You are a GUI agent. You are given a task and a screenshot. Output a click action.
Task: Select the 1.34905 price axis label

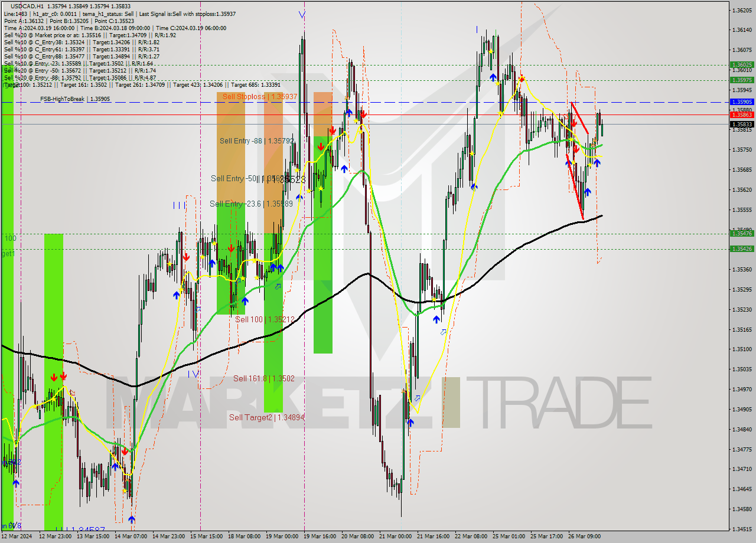click(x=741, y=409)
